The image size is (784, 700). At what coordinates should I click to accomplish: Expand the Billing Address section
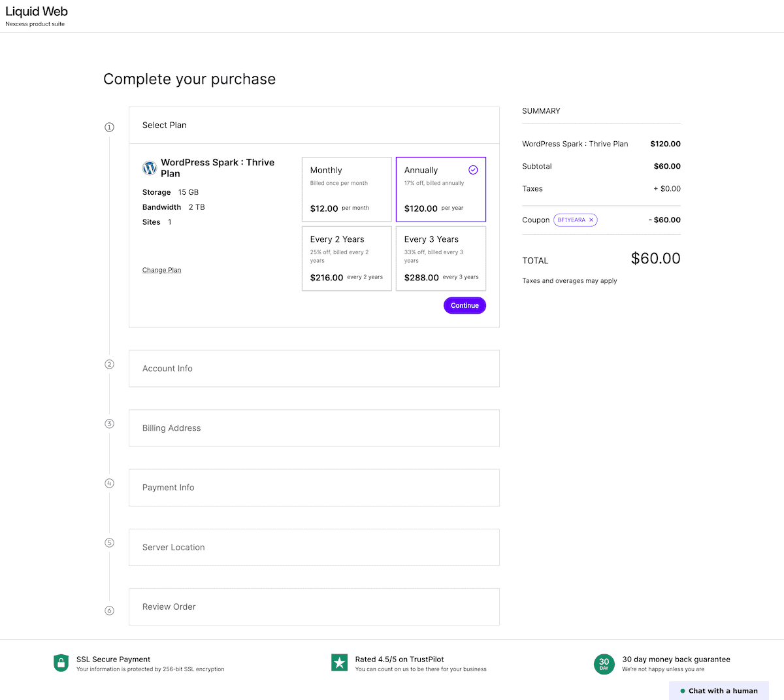point(314,427)
